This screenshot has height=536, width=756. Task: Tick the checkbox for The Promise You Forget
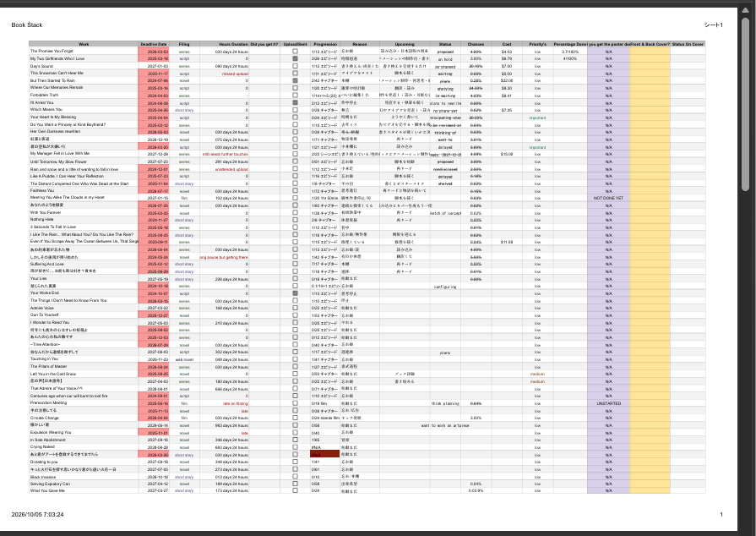(295, 51)
